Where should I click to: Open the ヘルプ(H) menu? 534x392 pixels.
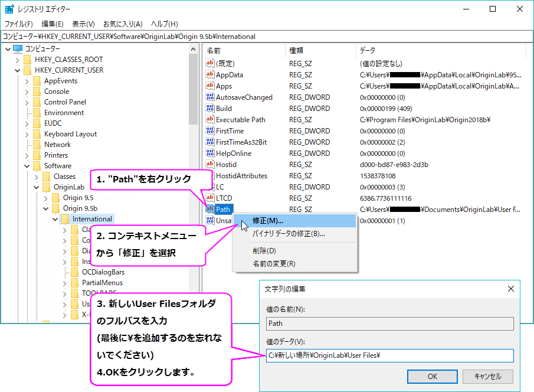click(165, 24)
